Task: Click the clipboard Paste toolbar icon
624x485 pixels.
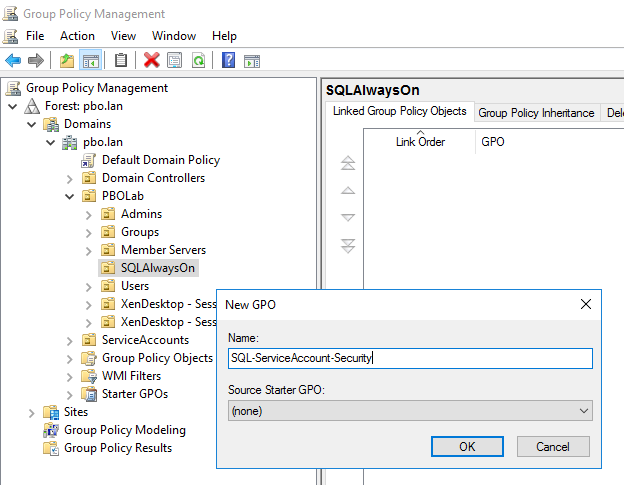Action: coord(121,60)
